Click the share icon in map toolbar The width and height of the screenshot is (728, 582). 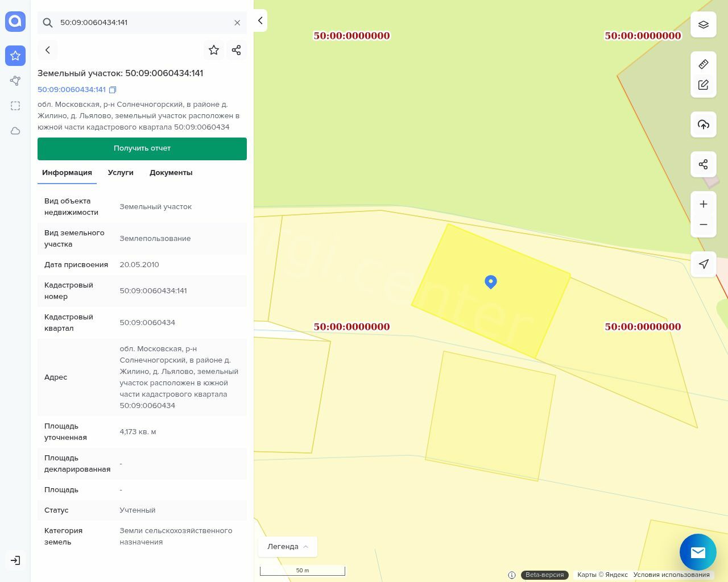[x=704, y=164]
